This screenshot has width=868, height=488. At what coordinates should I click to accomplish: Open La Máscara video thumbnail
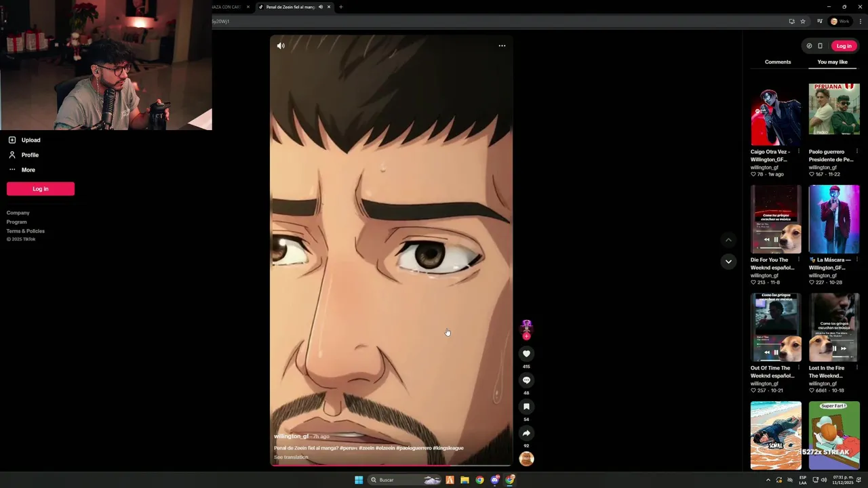[x=834, y=219]
